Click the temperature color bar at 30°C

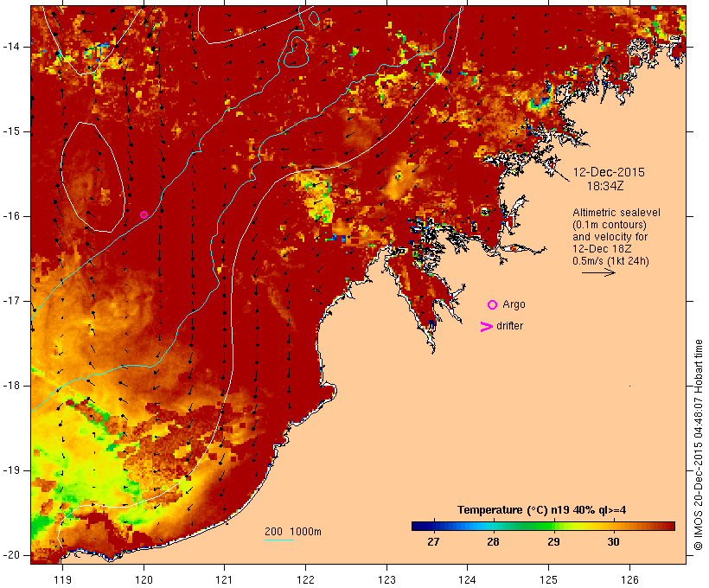tap(614, 526)
